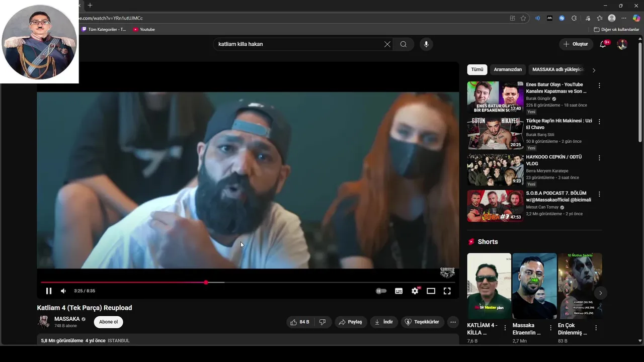Screen dimensions: 644x362
Task: Click the search magnifier button
Action: [404, 44]
